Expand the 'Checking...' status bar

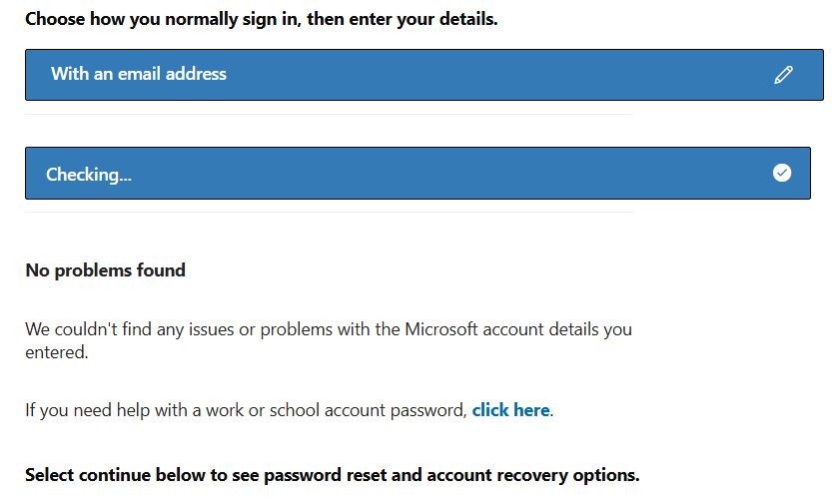[417, 174]
